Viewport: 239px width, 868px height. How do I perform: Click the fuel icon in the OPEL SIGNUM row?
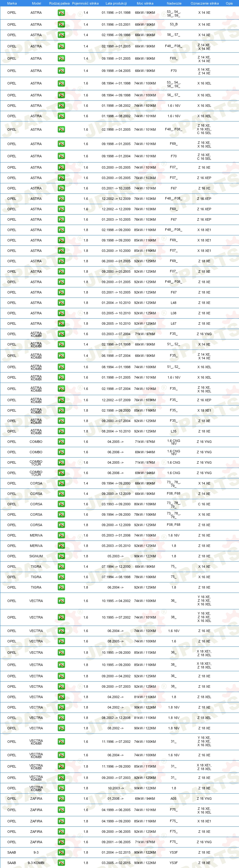tap(61, 556)
